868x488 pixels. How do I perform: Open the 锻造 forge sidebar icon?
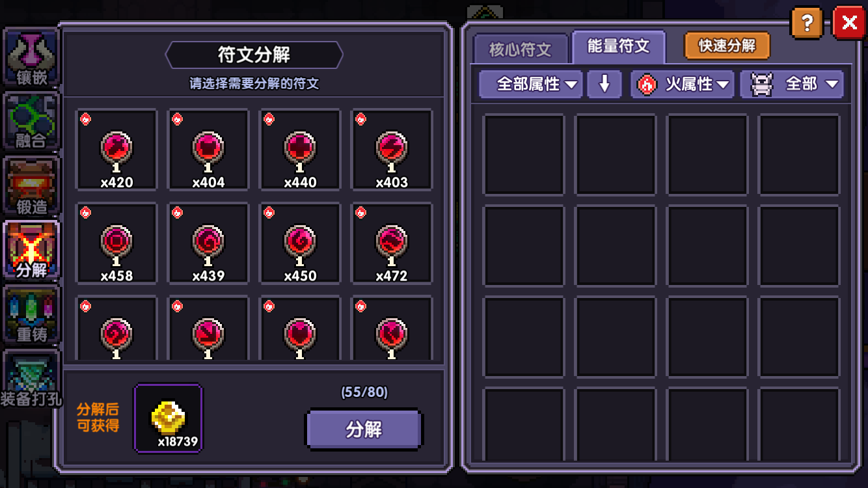tap(31, 186)
